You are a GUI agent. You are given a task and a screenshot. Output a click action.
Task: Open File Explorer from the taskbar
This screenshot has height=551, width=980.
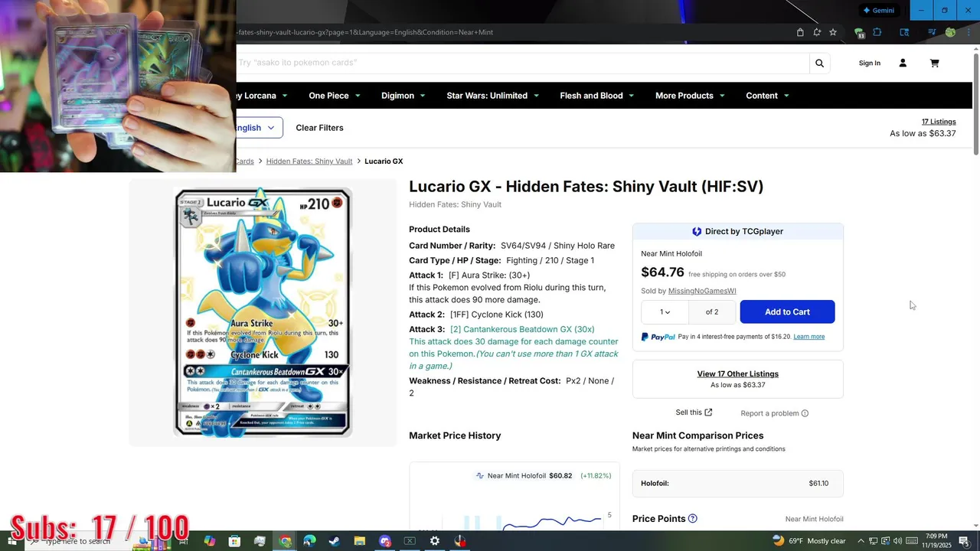[x=360, y=541]
